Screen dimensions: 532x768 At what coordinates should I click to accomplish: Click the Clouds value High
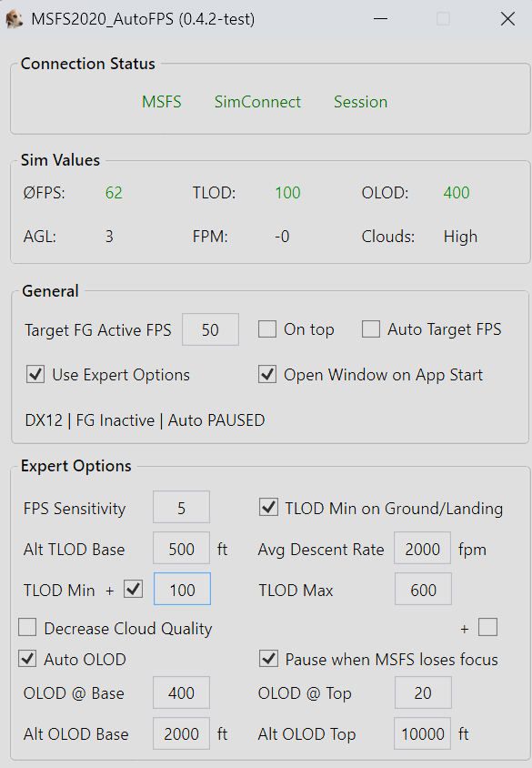(460, 237)
